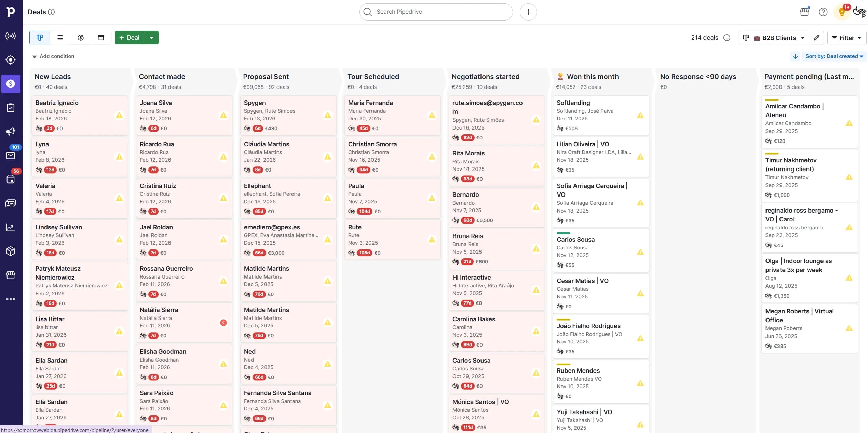Open the Maria Fernanda deal card
Viewport: 868px width, 433px height.
[392, 116]
